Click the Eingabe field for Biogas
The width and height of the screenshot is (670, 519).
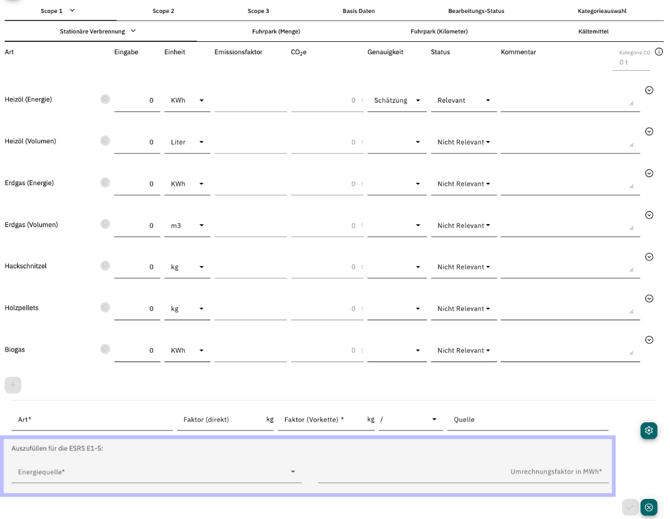[137, 351]
